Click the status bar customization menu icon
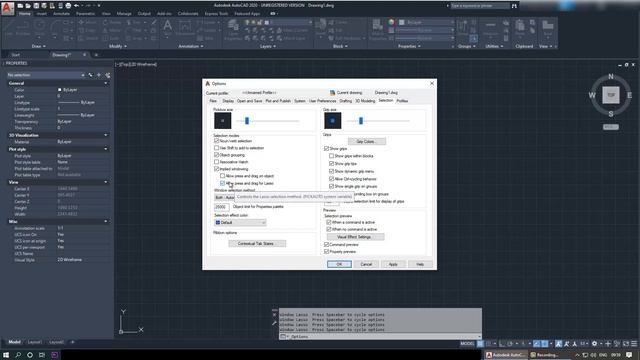The height and width of the screenshot is (360, 640). click(634, 344)
